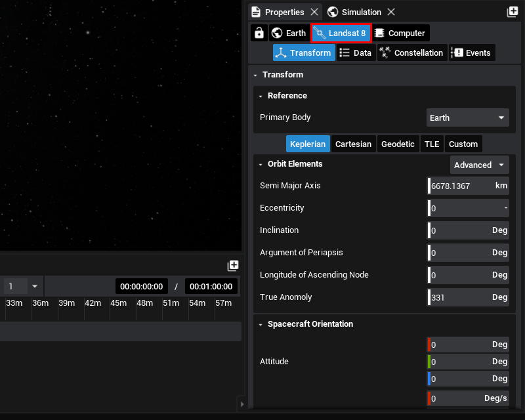The height and width of the screenshot is (420, 525).
Task: Select Cartesian coordinate mode
Action: [x=353, y=144]
